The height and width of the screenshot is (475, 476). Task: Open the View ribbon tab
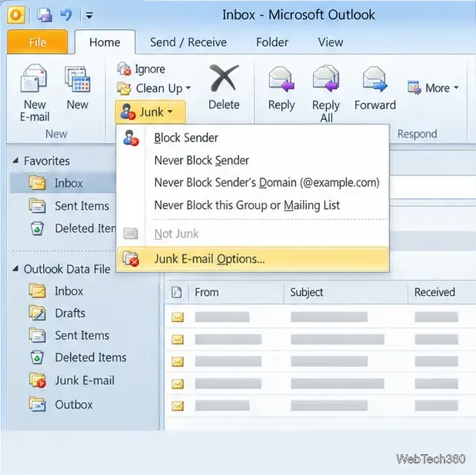point(331,42)
